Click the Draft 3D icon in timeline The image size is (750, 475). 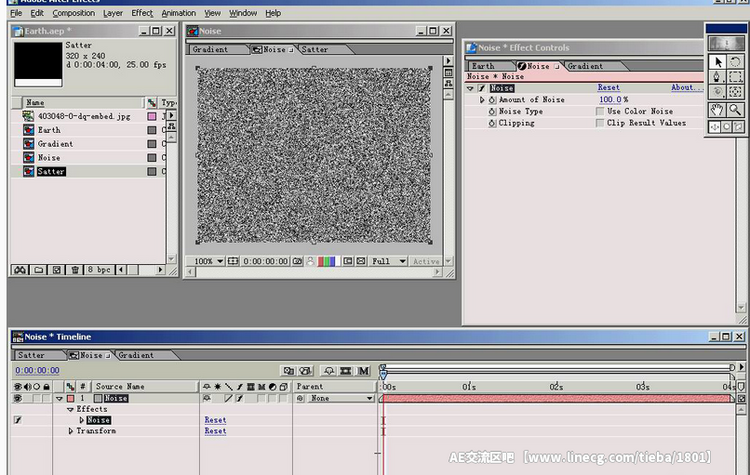(306, 371)
